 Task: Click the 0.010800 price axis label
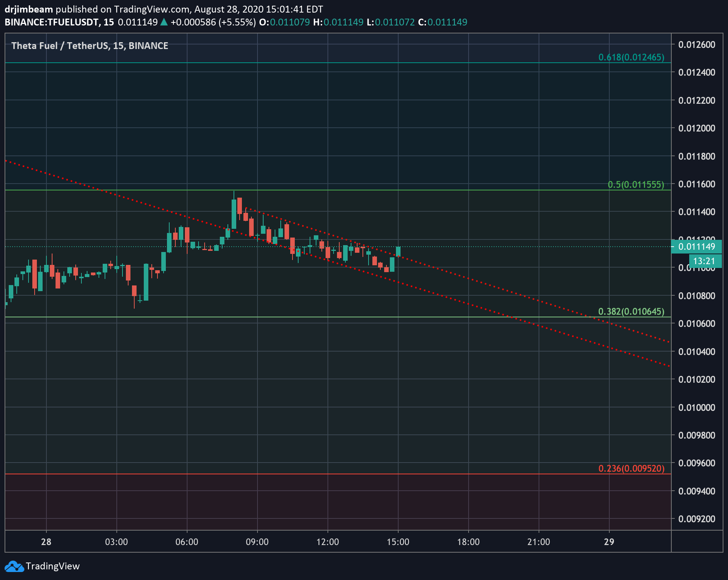[697, 296]
